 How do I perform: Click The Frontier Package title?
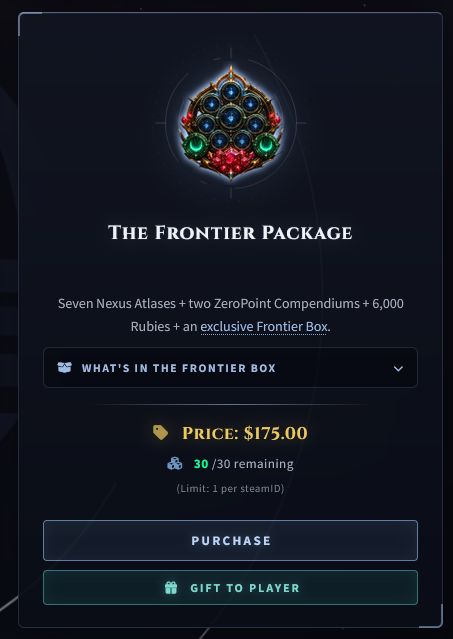pos(230,233)
